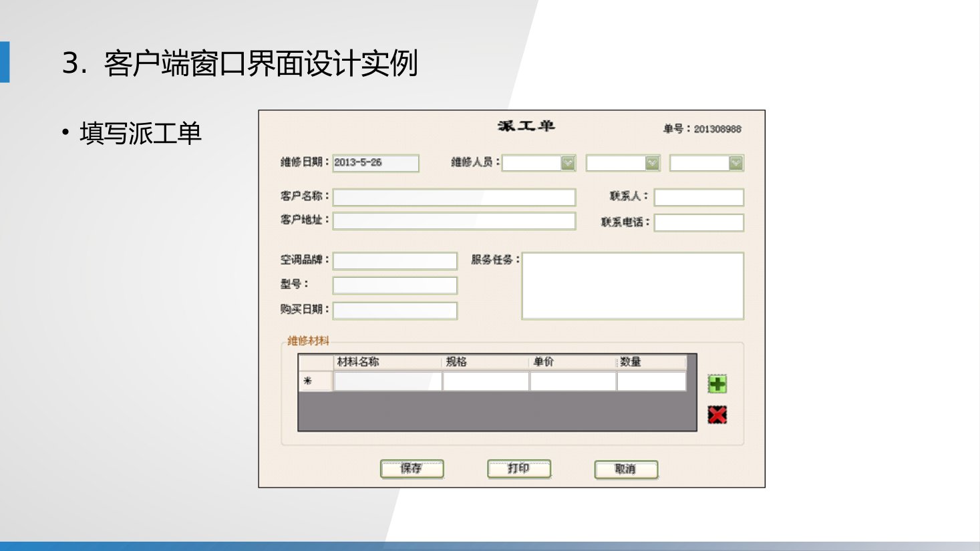Click the empty 材料名称 cell in new row

tap(387, 381)
